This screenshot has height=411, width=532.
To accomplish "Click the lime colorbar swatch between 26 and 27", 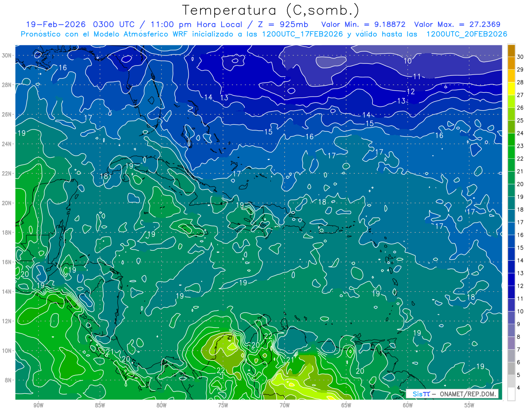I will (511, 101).
